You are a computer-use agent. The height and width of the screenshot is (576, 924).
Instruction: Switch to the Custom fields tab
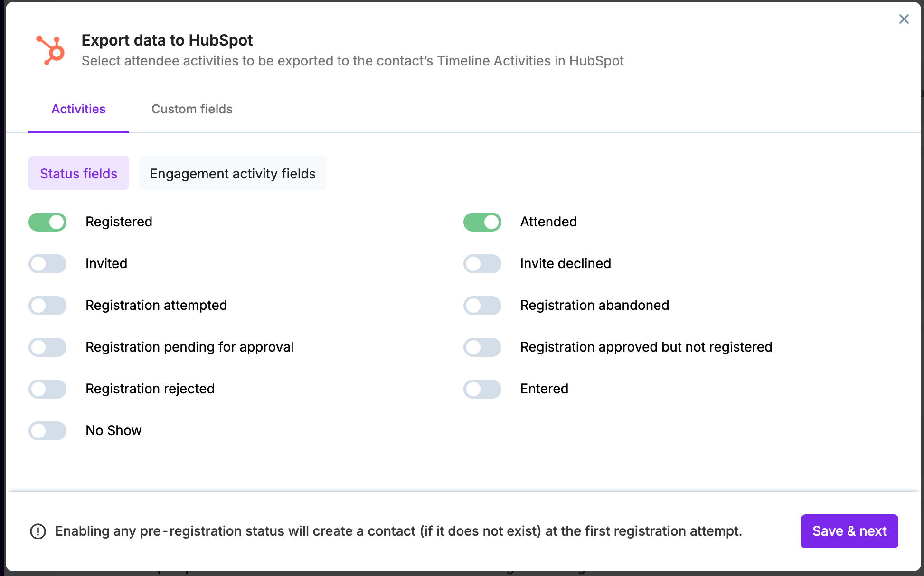click(x=192, y=109)
